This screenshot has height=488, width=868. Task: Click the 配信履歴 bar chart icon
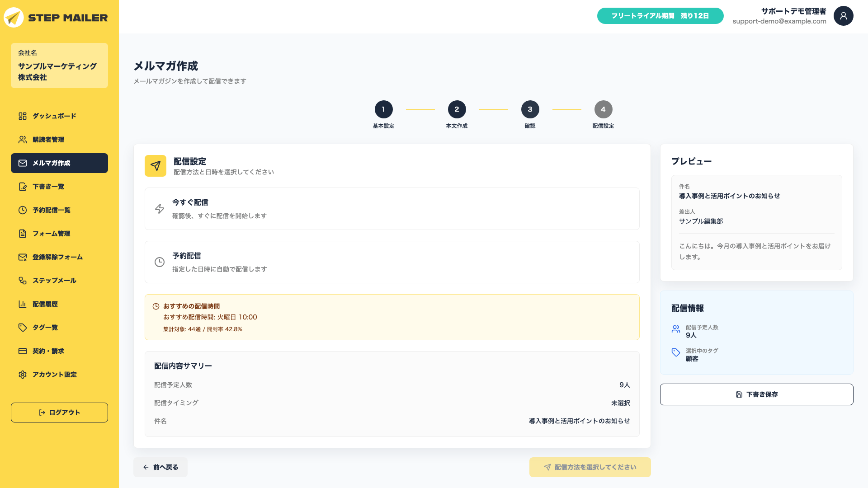pyautogui.click(x=23, y=304)
